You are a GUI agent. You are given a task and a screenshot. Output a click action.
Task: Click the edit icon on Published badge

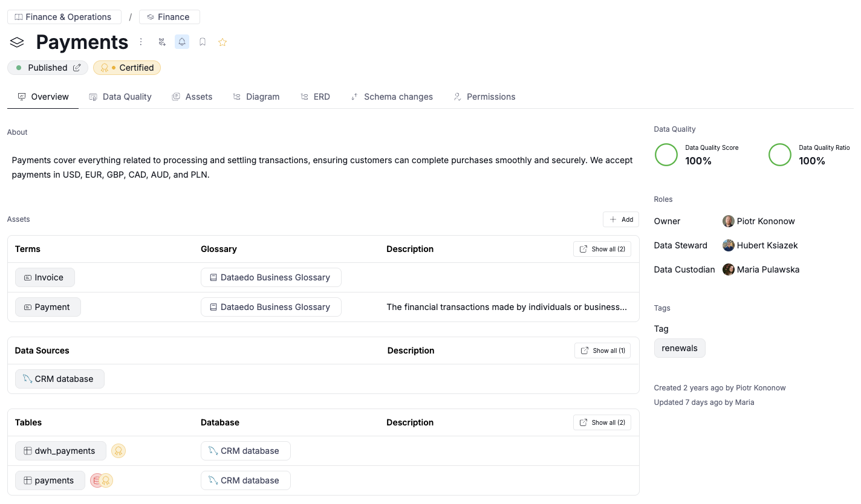point(77,68)
